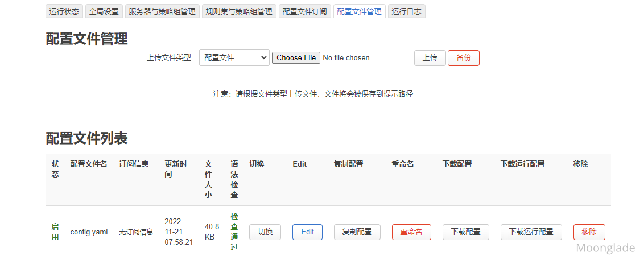The width and height of the screenshot is (644, 264).
Task: Click the 启用 status of config.yaml
Action: point(55,232)
